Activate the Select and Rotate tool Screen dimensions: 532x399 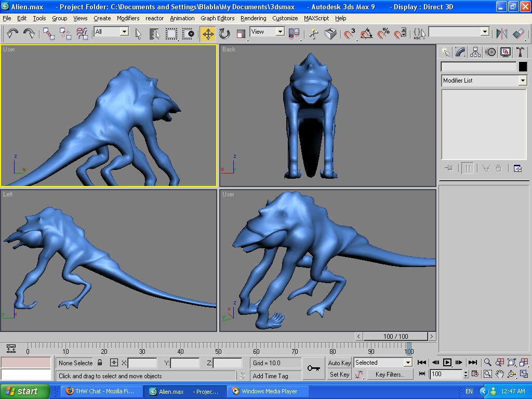(x=224, y=34)
